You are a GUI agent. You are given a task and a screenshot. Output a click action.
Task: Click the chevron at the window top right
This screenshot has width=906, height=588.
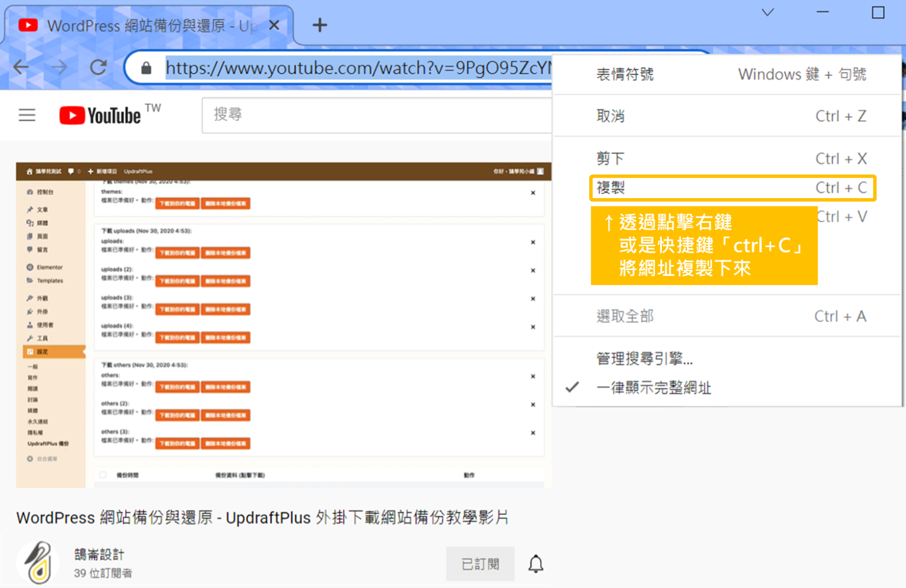pyautogui.click(x=767, y=12)
